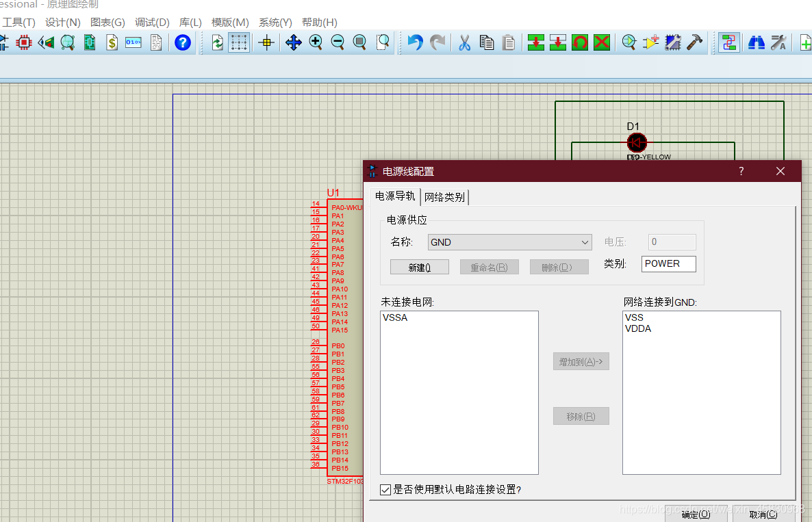
Task: Expand the 名称 GND dropdown
Action: 510,242
